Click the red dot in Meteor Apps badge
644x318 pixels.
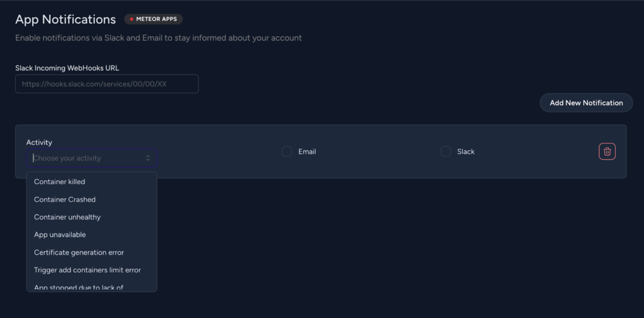(131, 19)
